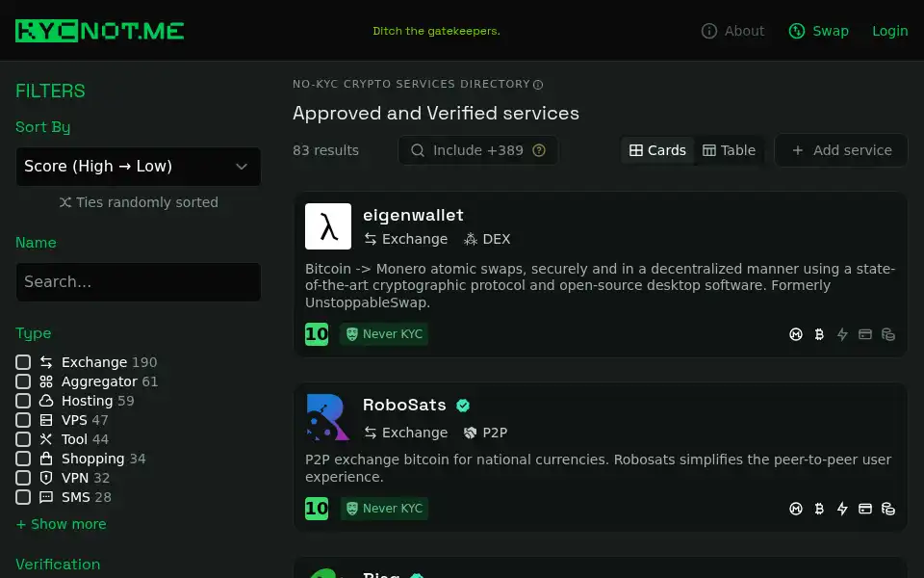Viewport: 924px width, 578px height.
Task: Open the Swap page
Action: (818, 31)
